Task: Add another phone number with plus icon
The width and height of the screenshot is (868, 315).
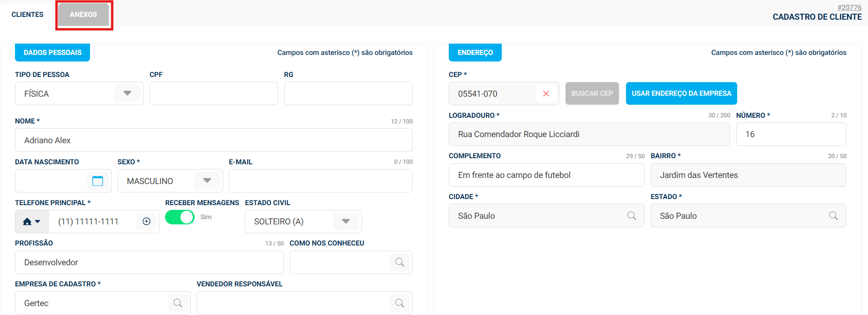Action: click(x=146, y=222)
